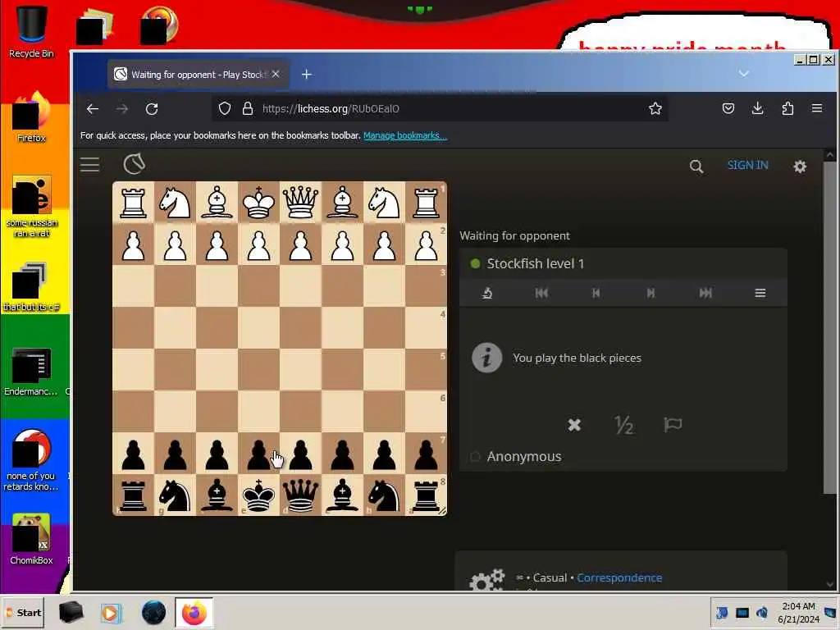Open a new tab with plus button

[x=307, y=75]
